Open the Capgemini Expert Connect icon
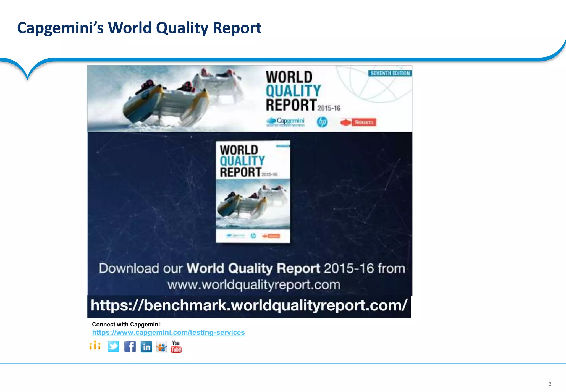The width and height of the screenshot is (566, 392). tap(95, 346)
